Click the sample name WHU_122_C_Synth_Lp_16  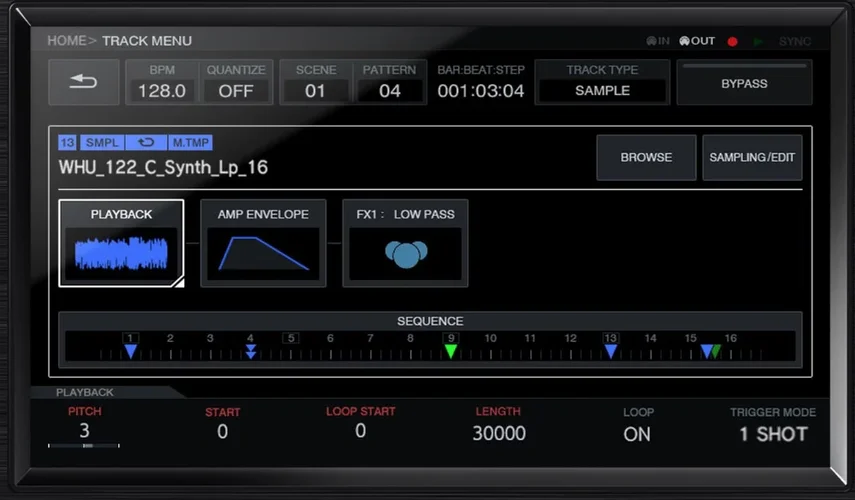pyautogui.click(x=163, y=167)
